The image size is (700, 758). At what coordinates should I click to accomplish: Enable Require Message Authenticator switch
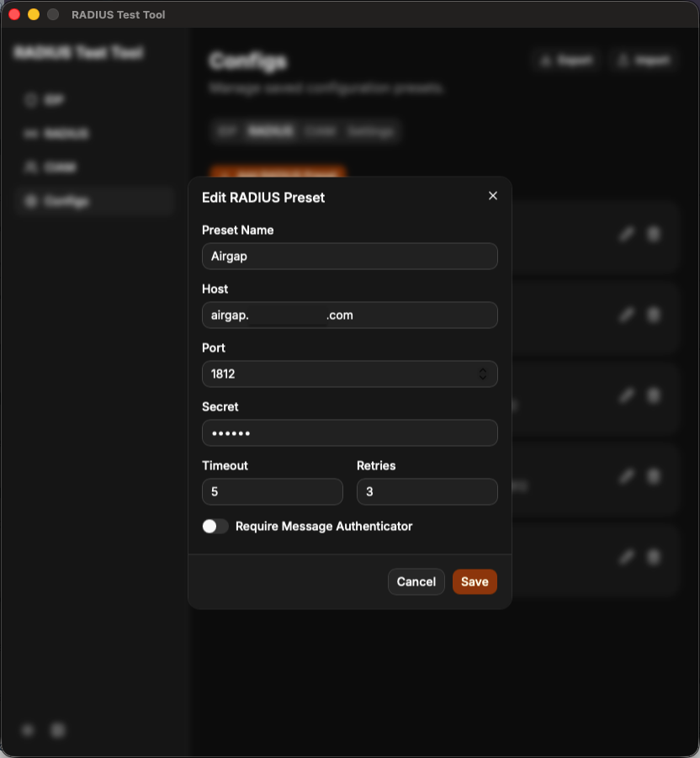pos(215,527)
